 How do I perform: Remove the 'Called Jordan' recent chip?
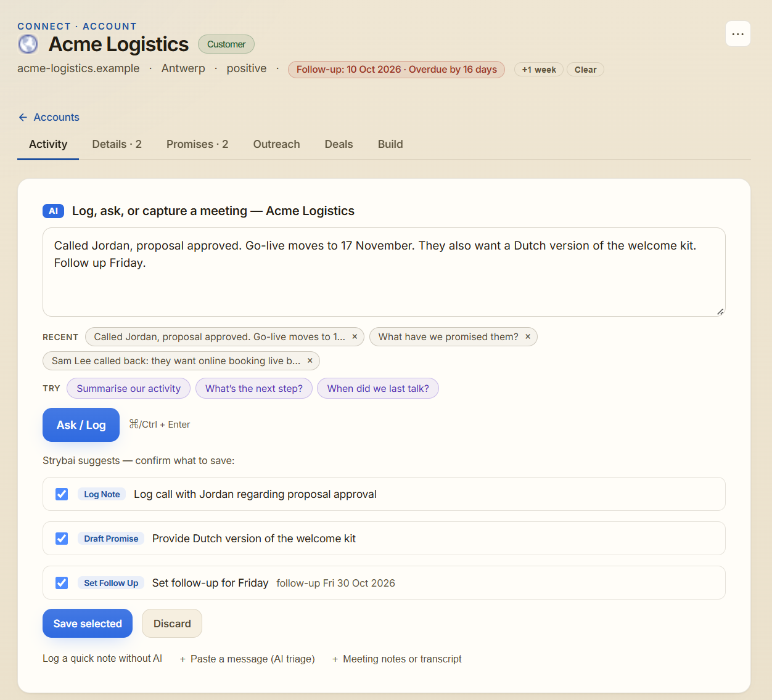point(355,336)
